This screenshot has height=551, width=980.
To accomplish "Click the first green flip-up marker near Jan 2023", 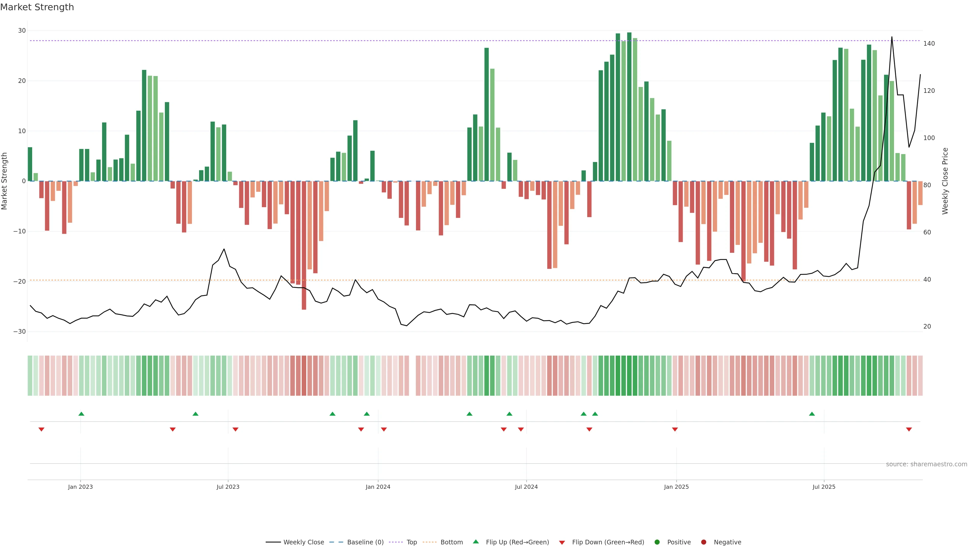I will [81, 414].
